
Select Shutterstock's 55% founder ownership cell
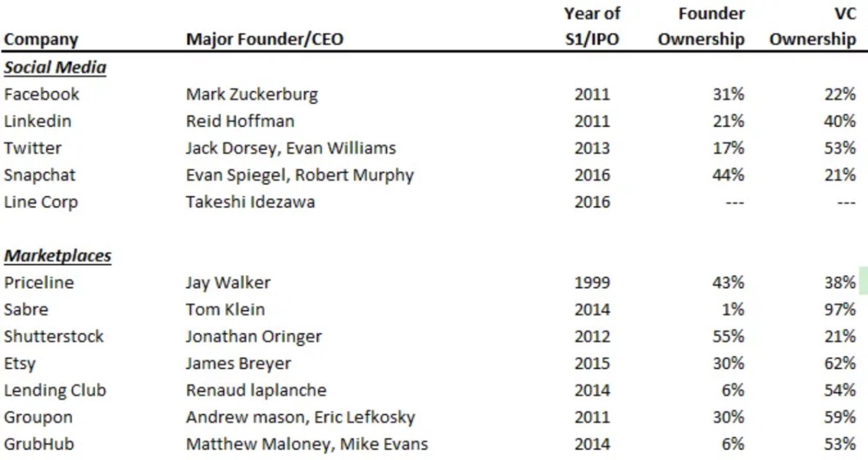click(x=728, y=337)
